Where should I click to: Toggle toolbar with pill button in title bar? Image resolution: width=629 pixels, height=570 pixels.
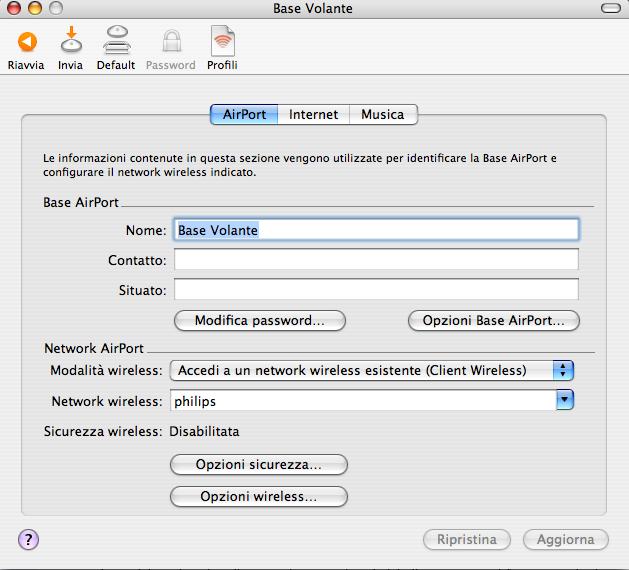tap(611, 8)
